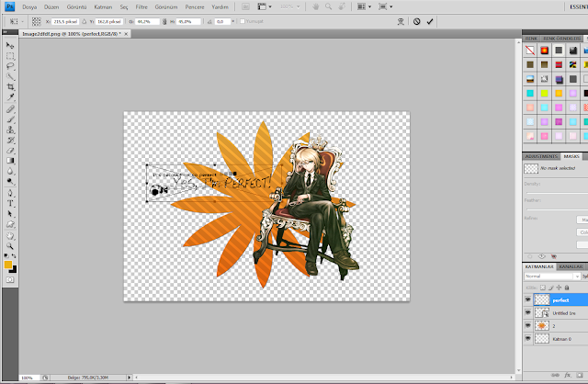This screenshot has height=384, width=588.
Task: Toggle the link maintaining aspect ratio
Action: 164,22
